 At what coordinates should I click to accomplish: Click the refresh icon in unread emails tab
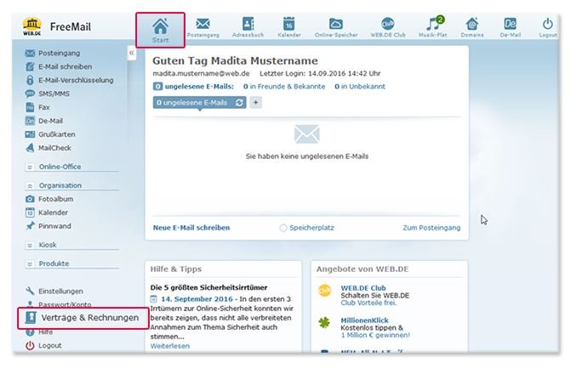[x=239, y=103]
